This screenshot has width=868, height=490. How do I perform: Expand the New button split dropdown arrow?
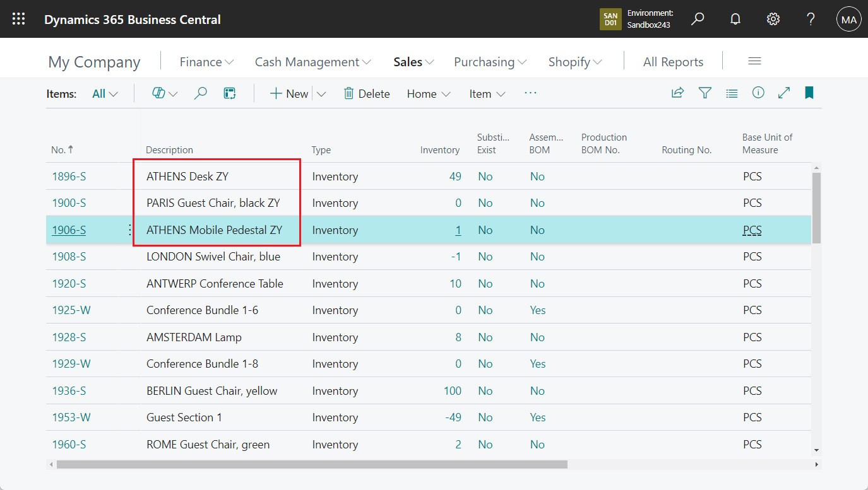pos(322,93)
